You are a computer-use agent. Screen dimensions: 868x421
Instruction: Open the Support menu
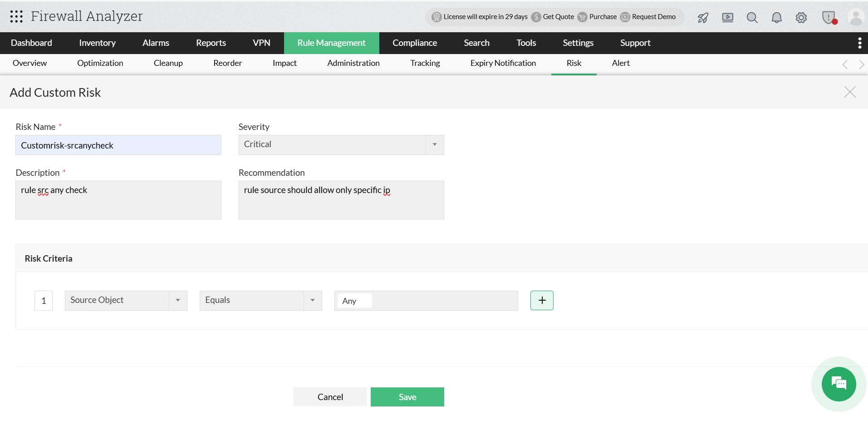click(635, 43)
